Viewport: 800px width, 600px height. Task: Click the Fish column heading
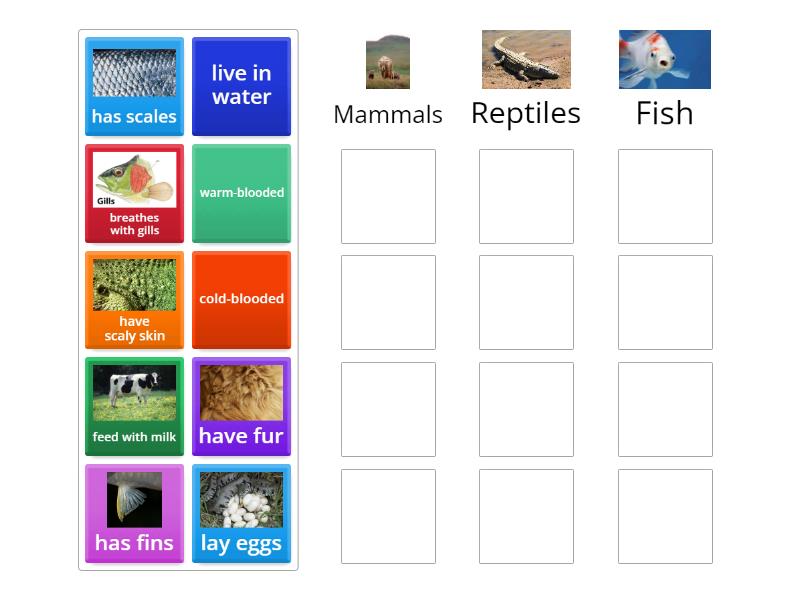663,112
